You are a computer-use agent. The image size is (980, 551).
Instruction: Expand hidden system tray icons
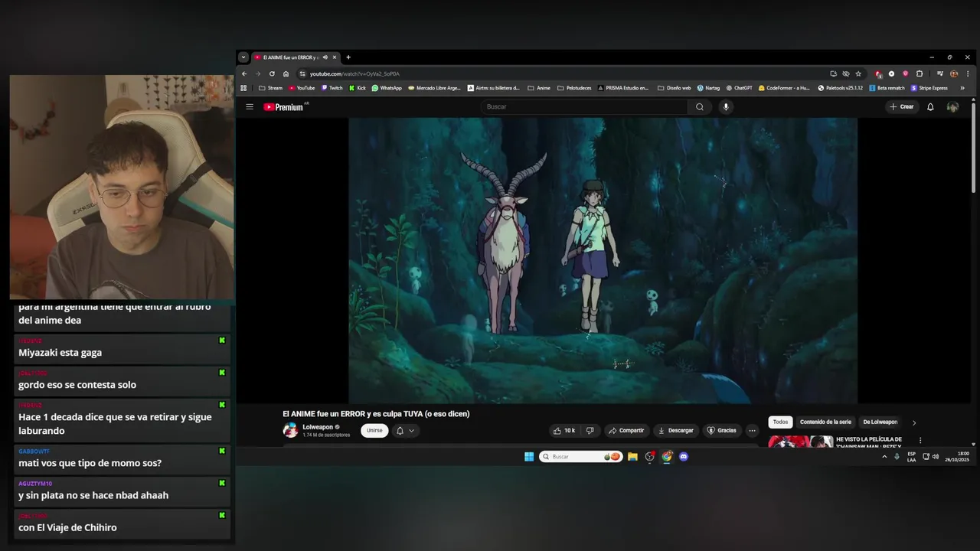(884, 457)
